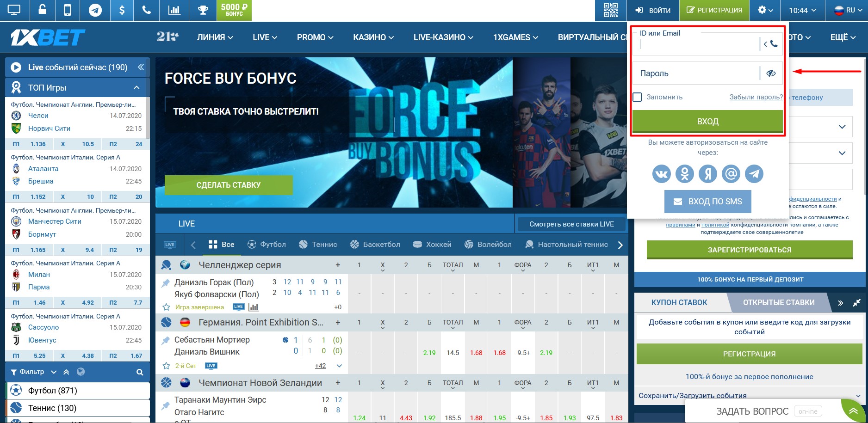Favorite Горак vs Фолварски match star
This screenshot has height=423, width=868.
pos(166,307)
